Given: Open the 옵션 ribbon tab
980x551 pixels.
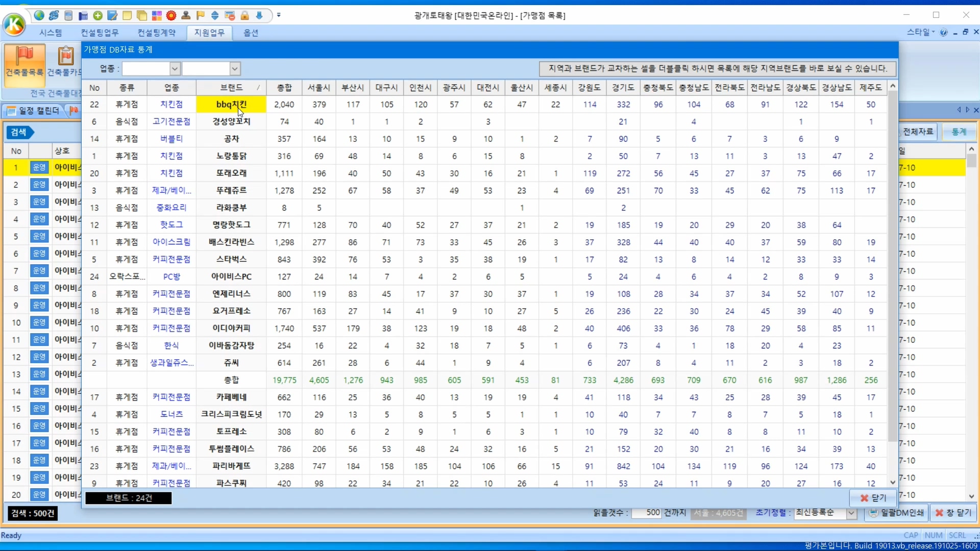Looking at the screenshot, I should [x=251, y=33].
